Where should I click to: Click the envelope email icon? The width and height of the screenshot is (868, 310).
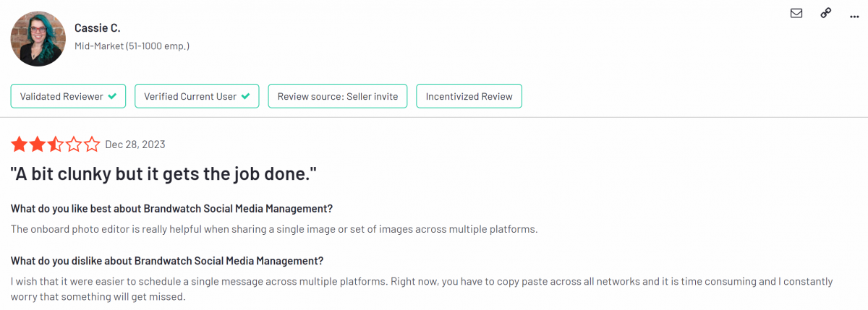(x=796, y=13)
